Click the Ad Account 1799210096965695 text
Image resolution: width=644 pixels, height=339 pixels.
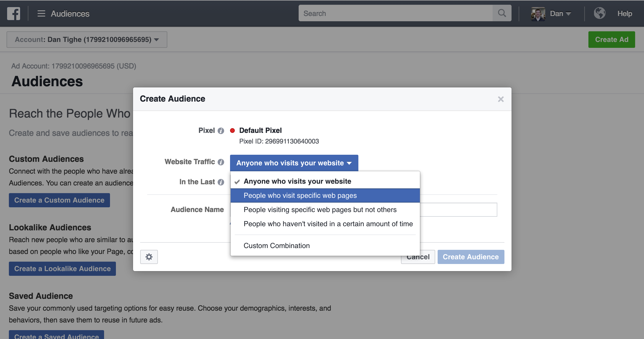[x=74, y=66]
